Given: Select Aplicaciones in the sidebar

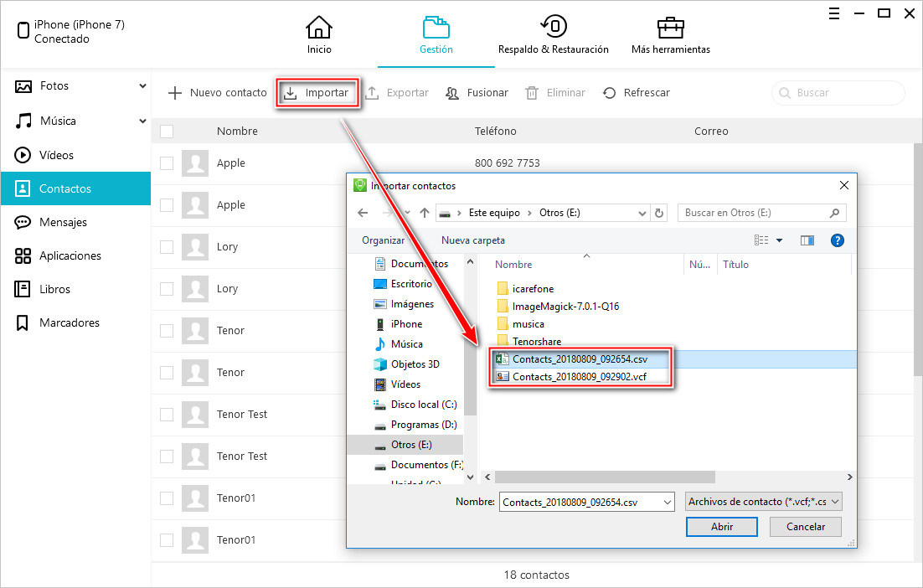Looking at the screenshot, I should (70, 255).
